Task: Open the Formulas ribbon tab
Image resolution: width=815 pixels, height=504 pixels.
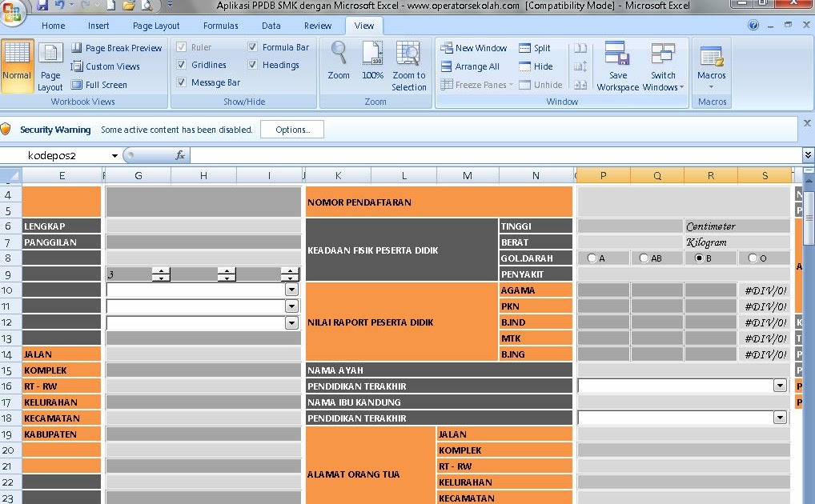Action: 220,26
